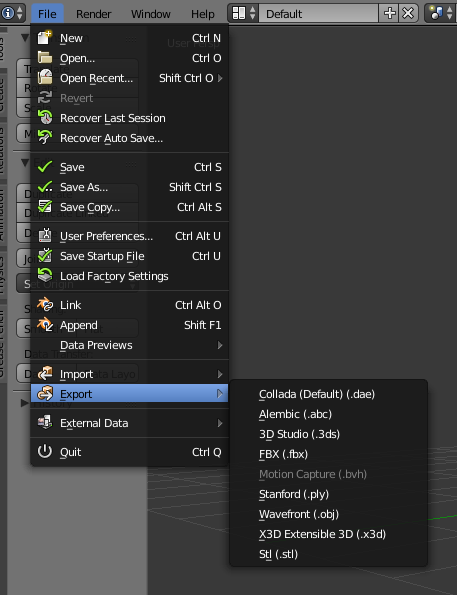
Task: Click the Export icon
Action: (x=45, y=394)
